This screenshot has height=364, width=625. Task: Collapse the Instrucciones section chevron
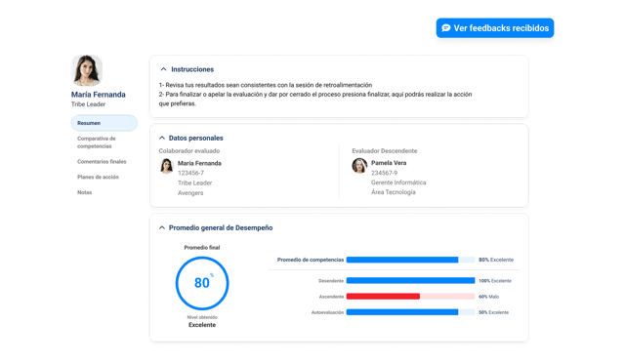(163, 69)
